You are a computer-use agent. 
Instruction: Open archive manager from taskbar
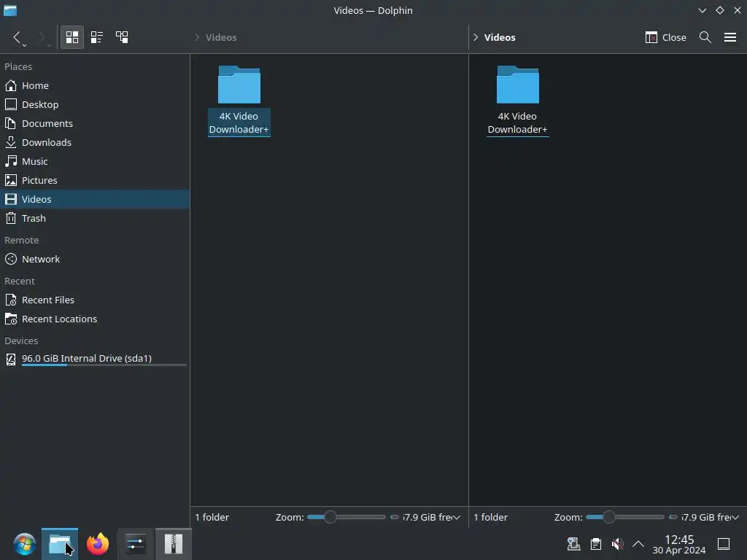click(174, 544)
